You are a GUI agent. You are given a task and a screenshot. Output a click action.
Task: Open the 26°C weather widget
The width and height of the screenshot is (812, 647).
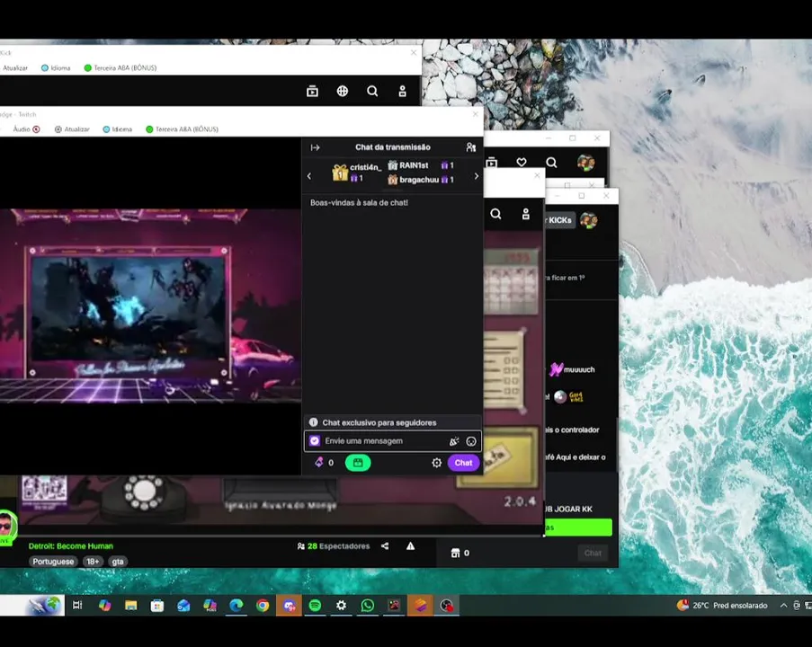(722, 606)
